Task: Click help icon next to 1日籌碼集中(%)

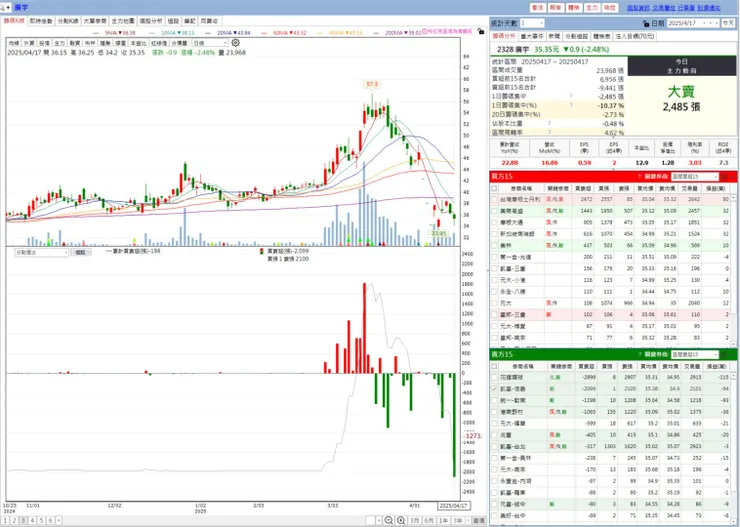Action: click(x=571, y=105)
